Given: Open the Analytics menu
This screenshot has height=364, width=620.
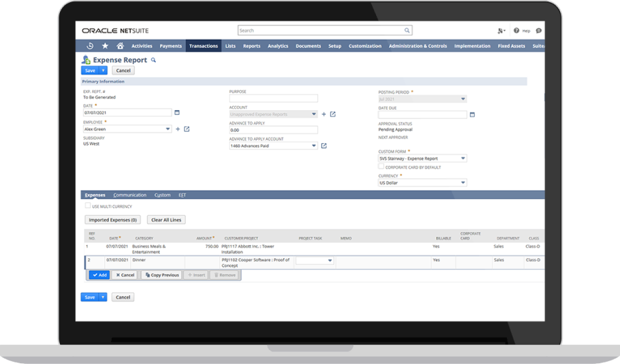Looking at the screenshot, I should (278, 46).
